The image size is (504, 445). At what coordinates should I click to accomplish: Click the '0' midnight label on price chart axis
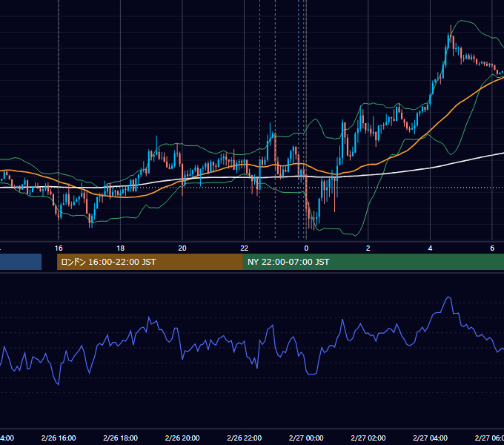306,248
